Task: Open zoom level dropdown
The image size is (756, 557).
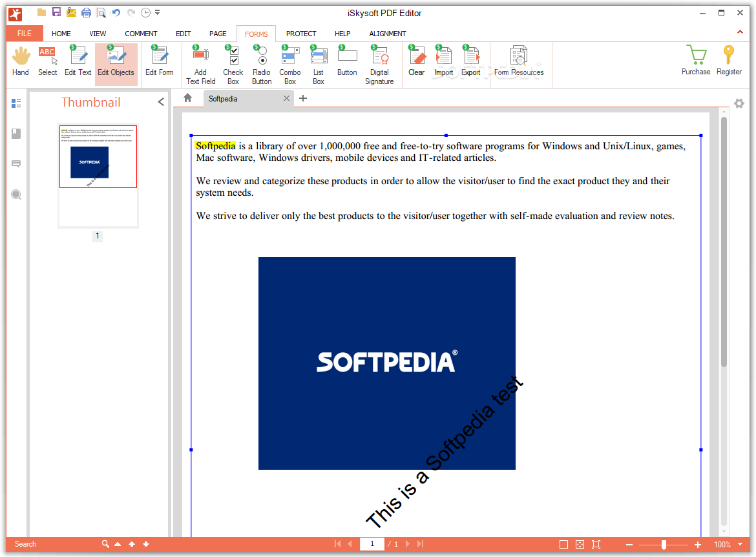Action: click(740, 544)
